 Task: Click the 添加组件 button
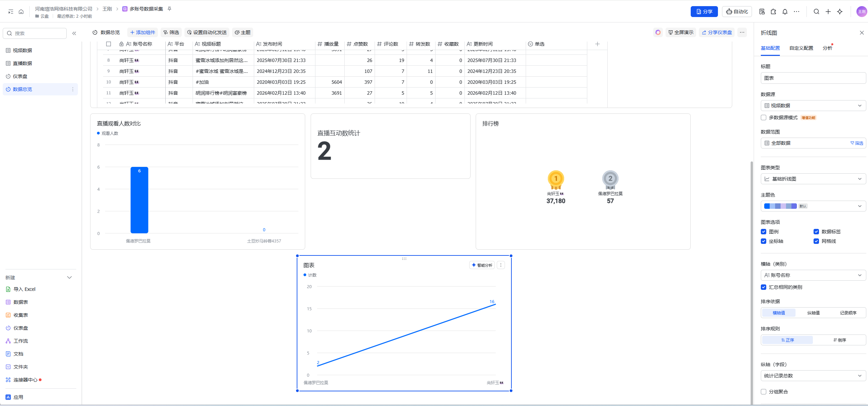(x=143, y=32)
